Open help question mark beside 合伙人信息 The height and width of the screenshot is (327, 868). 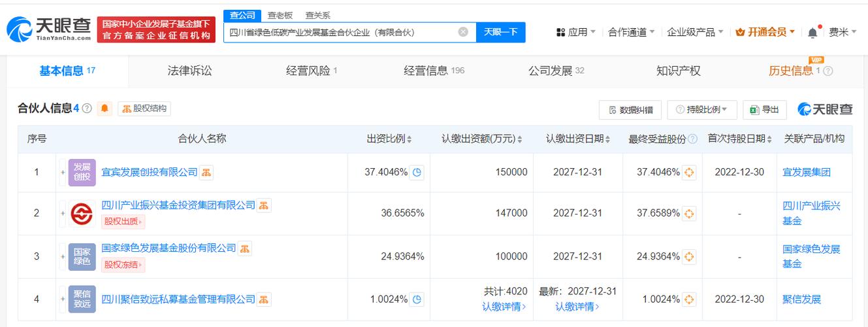(x=86, y=109)
